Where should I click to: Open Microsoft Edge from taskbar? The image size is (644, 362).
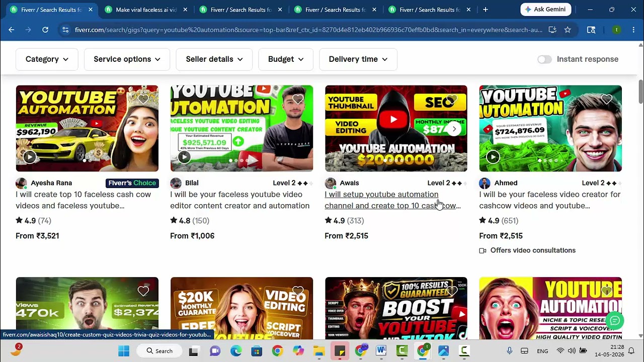(x=236, y=351)
